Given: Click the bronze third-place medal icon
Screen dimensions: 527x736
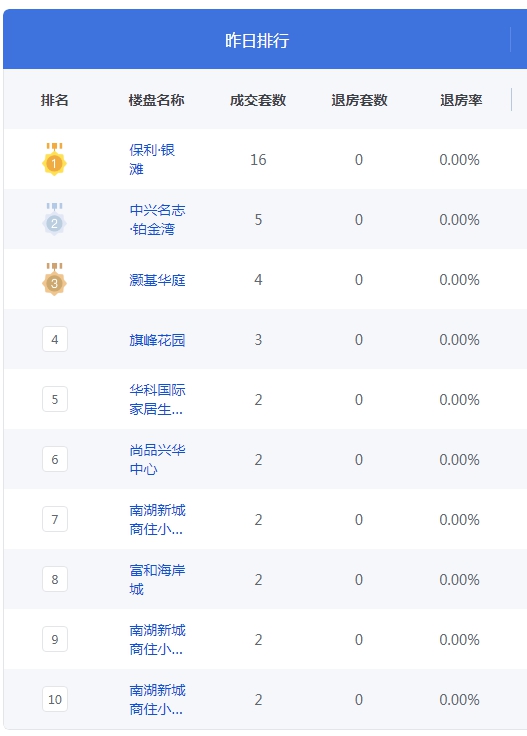Looking at the screenshot, I should click(54, 279).
